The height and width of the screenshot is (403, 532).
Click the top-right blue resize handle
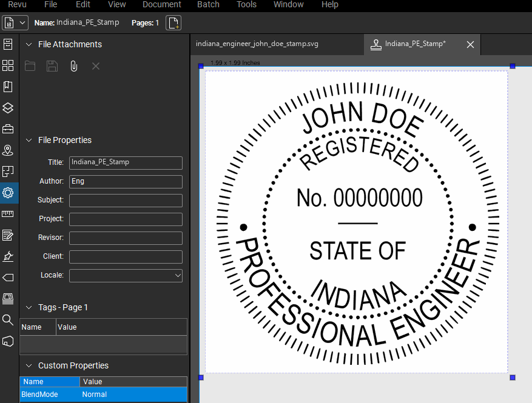coord(513,66)
